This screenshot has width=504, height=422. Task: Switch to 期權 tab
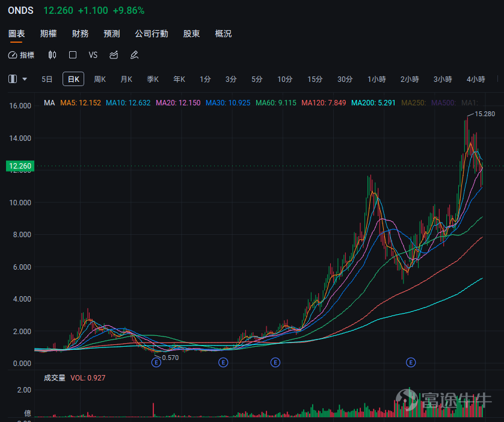pyautogui.click(x=48, y=34)
